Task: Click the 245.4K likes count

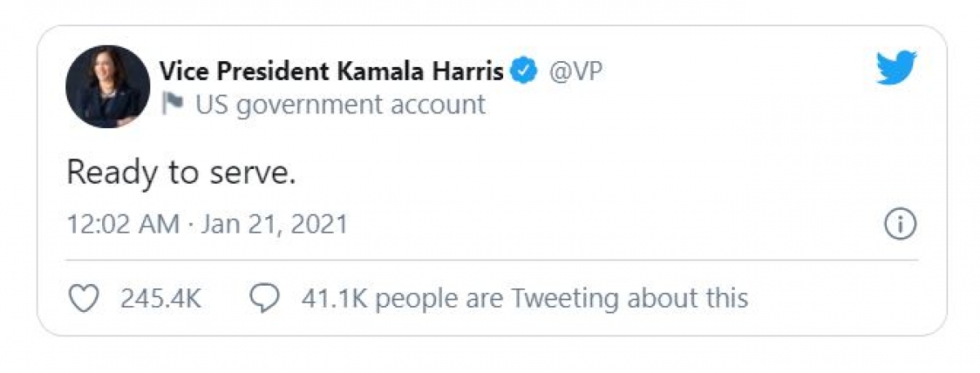Action: [160, 298]
